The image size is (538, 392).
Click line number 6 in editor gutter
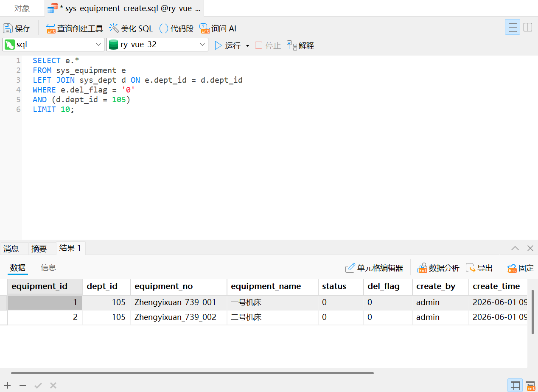pyautogui.click(x=18, y=109)
